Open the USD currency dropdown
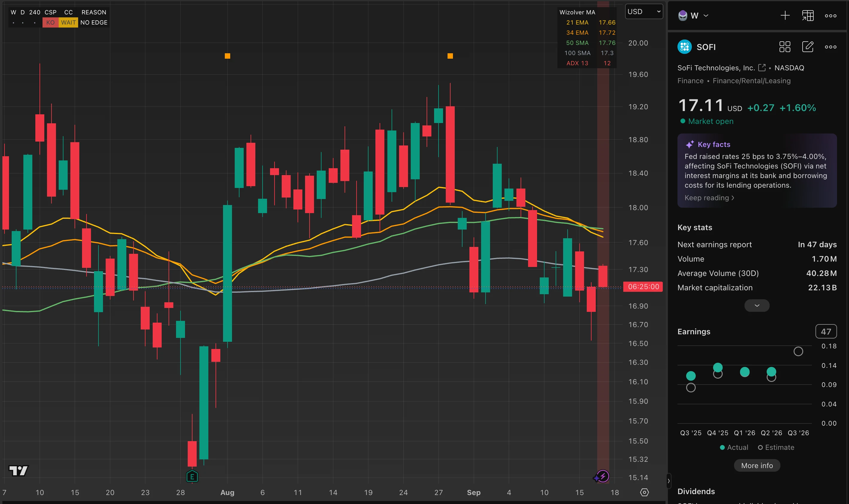Screen dimensions: 849x504 (644, 12)
